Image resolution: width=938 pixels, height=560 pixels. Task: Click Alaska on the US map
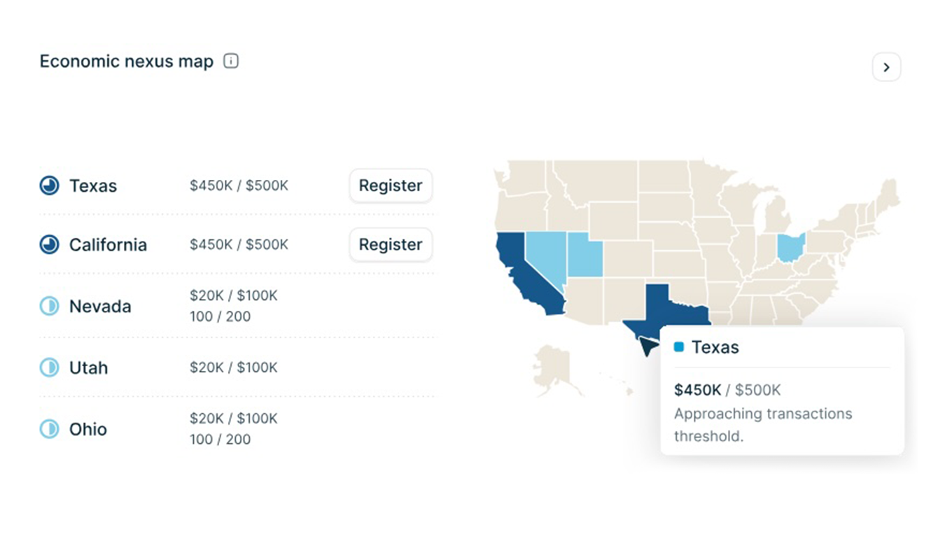point(556,366)
